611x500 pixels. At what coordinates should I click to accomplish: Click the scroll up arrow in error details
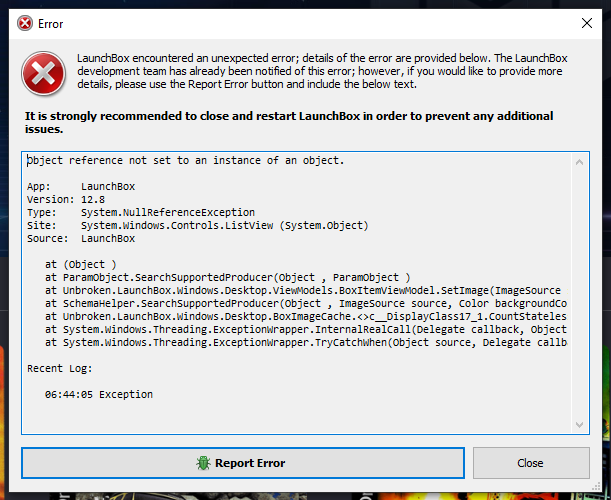[579, 160]
